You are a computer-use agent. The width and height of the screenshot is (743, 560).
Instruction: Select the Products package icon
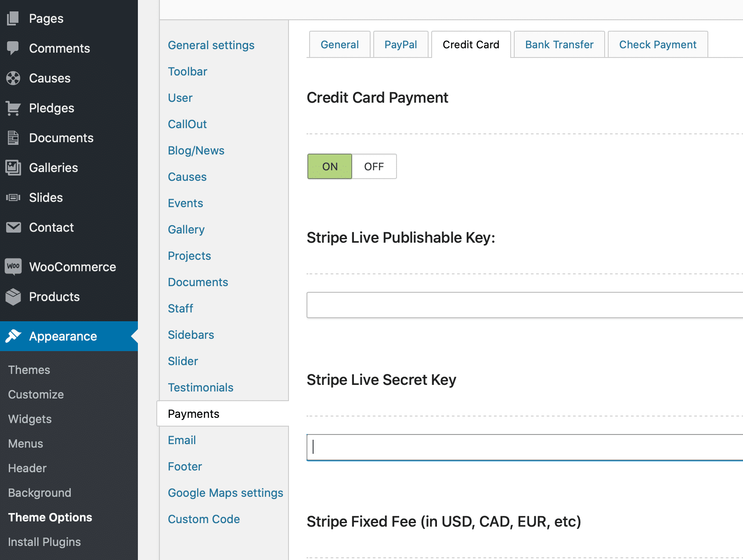[x=14, y=297]
